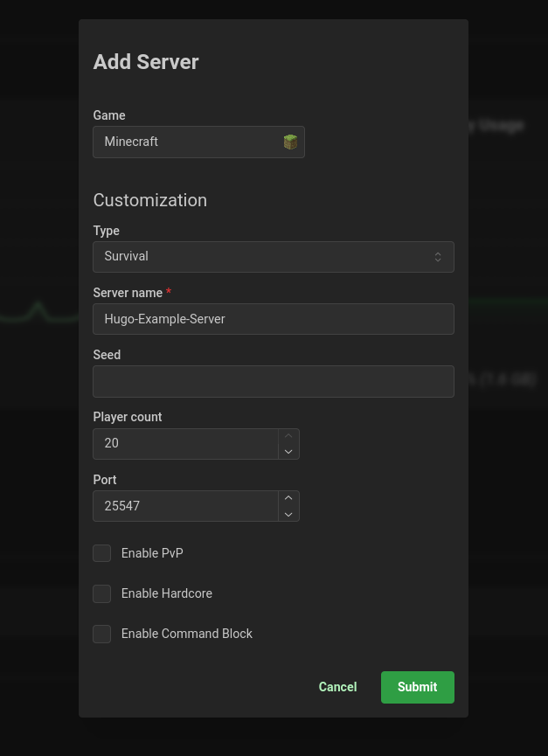
Task: Decrease Player count with down arrow
Action: coord(288,452)
